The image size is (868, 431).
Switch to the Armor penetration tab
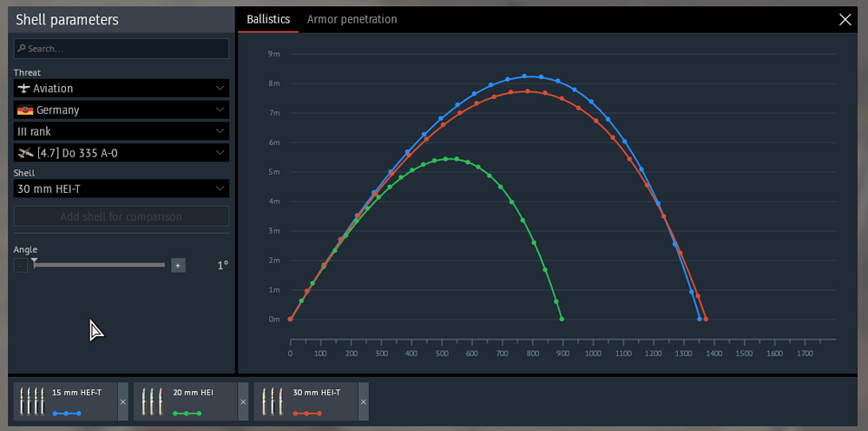point(352,19)
